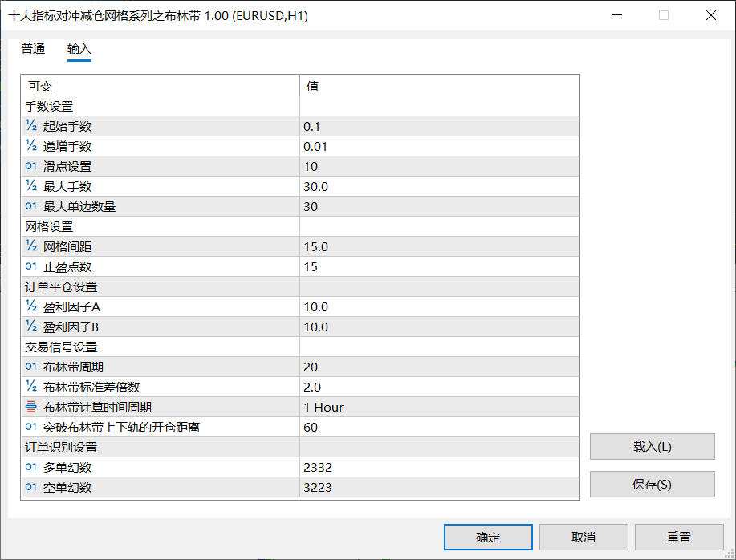This screenshot has width=736, height=560.
Task: Edit the 递增手数 value 0.01
Action: click(x=439, y=146)
